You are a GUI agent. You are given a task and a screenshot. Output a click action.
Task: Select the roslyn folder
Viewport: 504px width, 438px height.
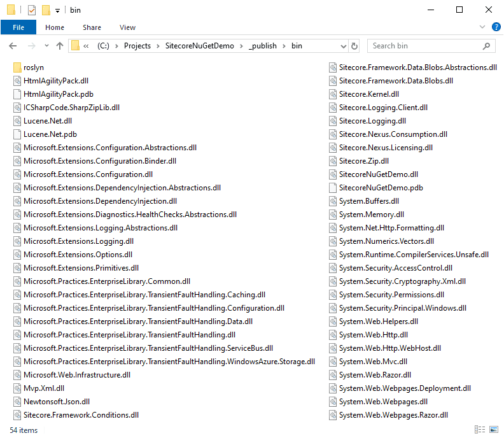tap(33, 67)
